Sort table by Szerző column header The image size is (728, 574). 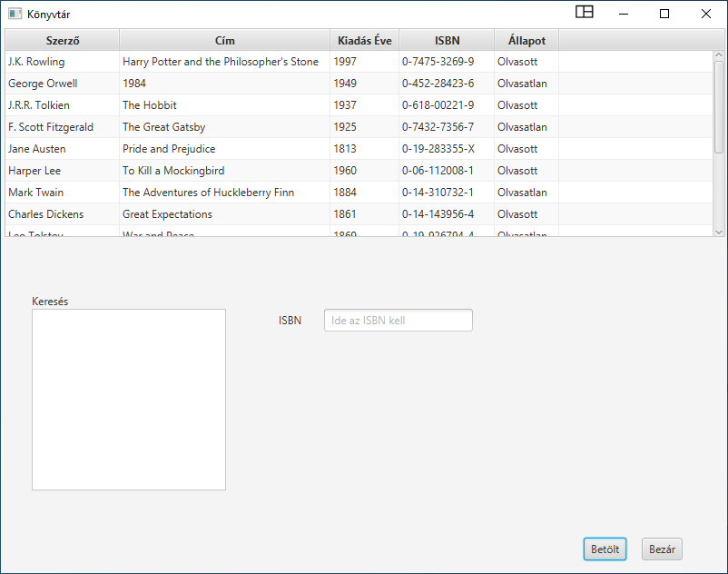(62, 40)
